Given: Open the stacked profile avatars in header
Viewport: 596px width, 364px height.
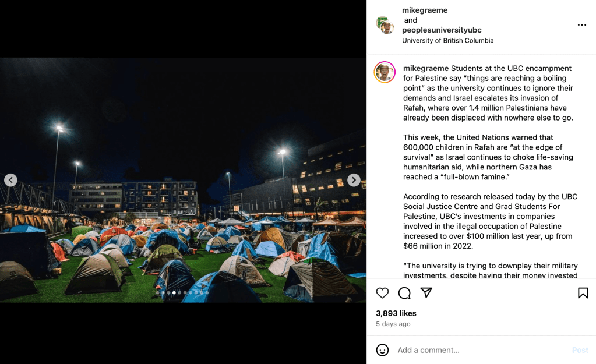Looking at the screenshot, I should coord(385,25).
